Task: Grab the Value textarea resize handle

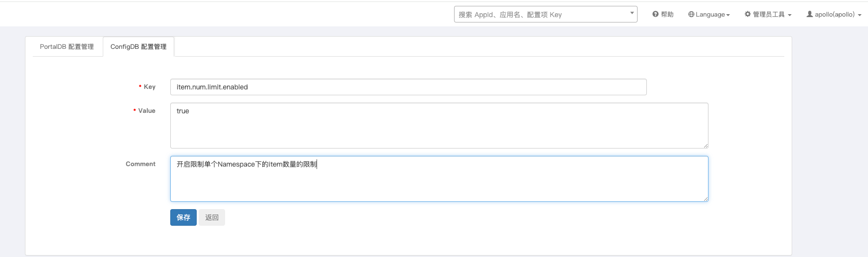Action: 706,146
